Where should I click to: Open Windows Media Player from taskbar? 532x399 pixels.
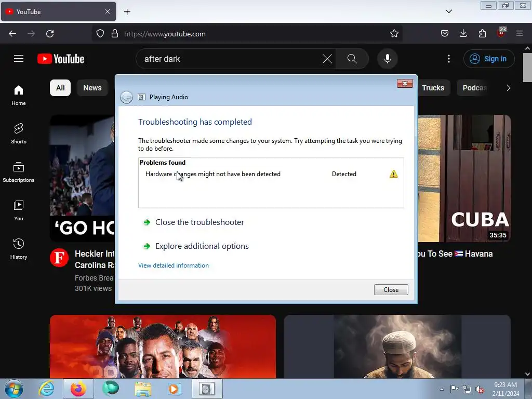175,389
